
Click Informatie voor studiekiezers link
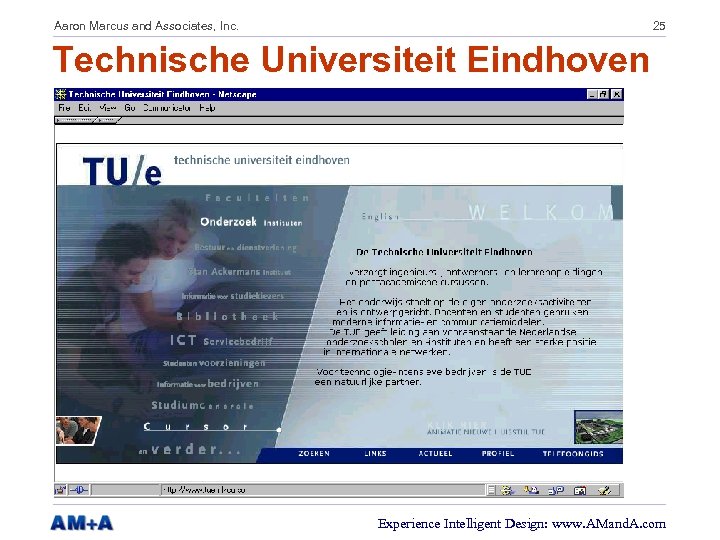(232, 296)
